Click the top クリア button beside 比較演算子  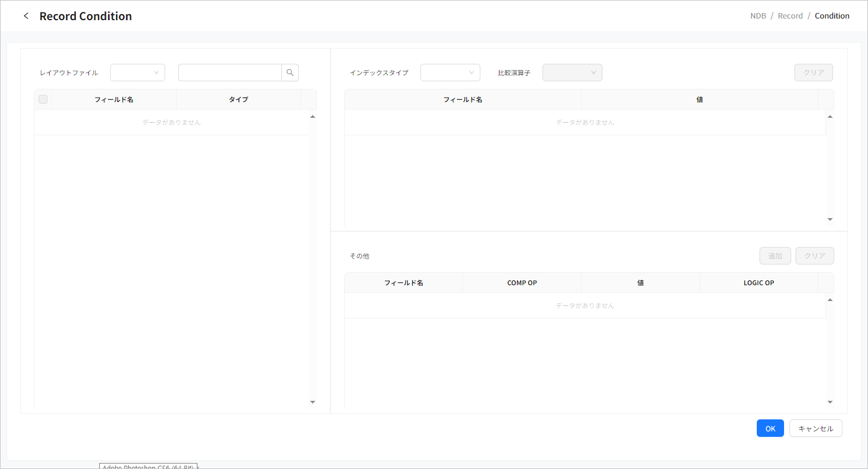coord(813,73)
